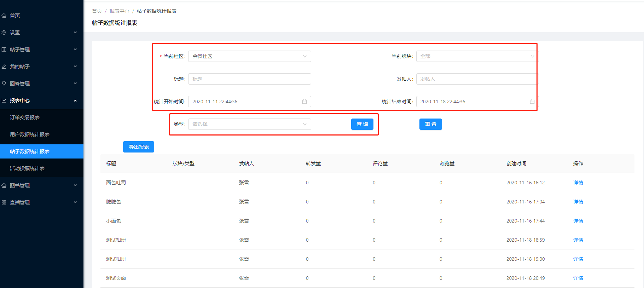Open 订单交易报表 in sidebar
The image size is (644, 288).
[42, 117]
